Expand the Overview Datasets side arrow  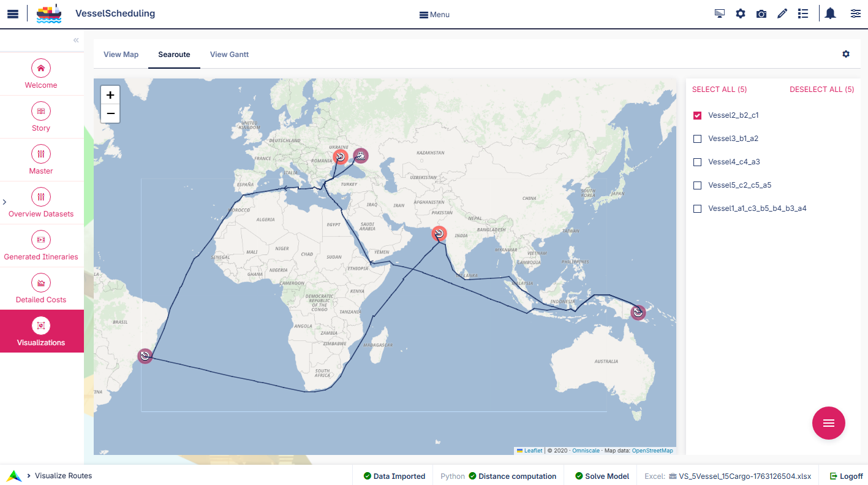(4, 202)
